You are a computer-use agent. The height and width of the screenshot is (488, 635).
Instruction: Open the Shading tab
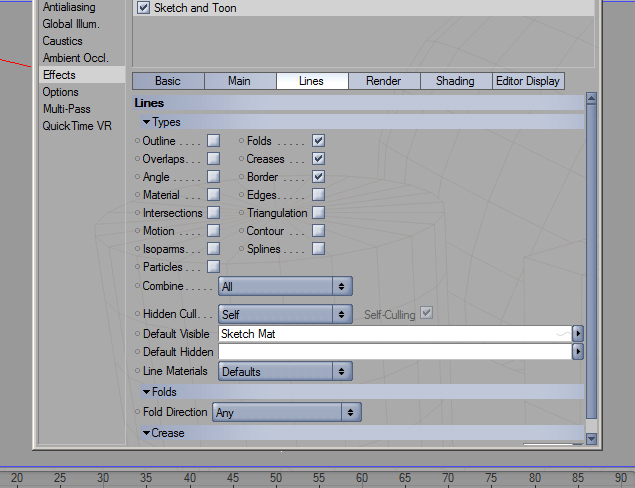(456, 81)
